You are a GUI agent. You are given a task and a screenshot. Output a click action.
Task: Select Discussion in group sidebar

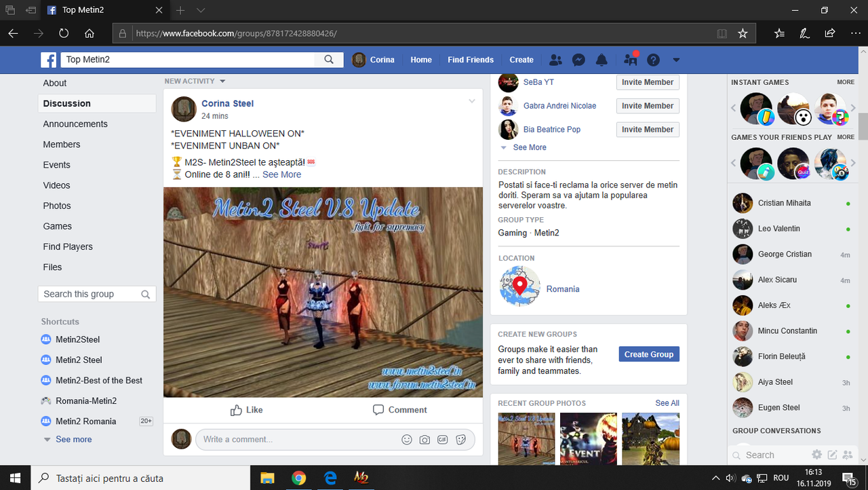(x=97, y=103)
